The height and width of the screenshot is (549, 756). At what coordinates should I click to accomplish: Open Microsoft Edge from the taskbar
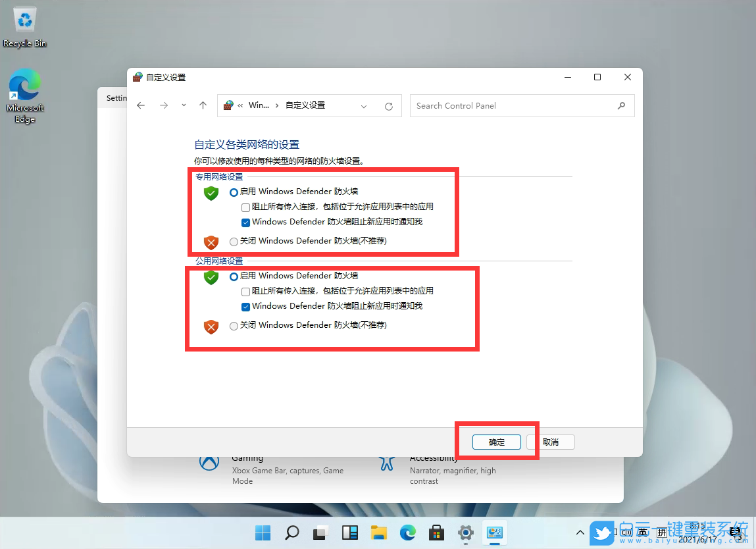tap(408, 533)
